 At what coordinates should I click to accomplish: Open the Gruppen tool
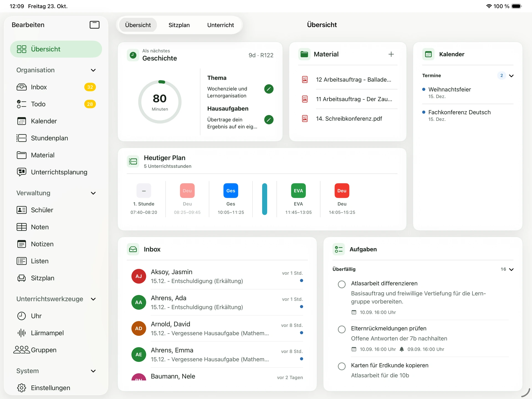click(56, 350)
